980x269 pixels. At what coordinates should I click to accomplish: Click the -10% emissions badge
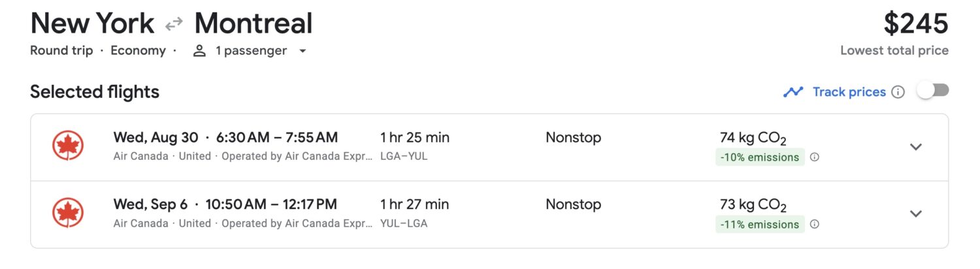point(760,157)
